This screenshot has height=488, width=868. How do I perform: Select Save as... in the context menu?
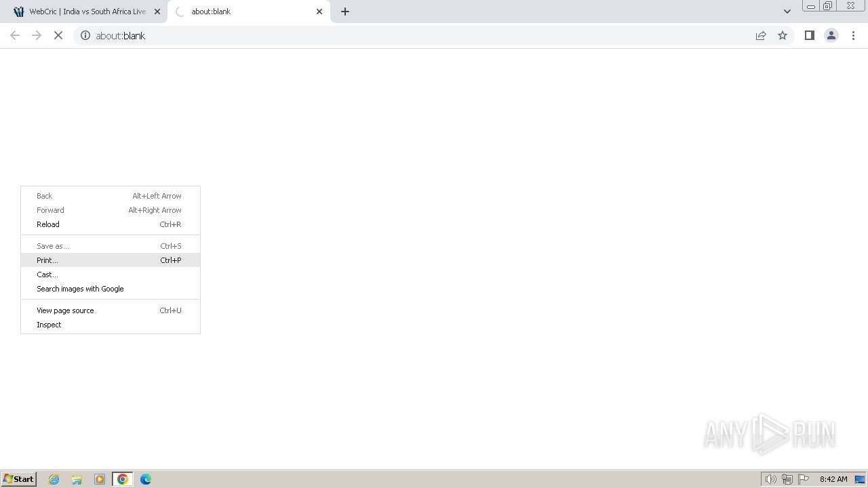point(111,246)
